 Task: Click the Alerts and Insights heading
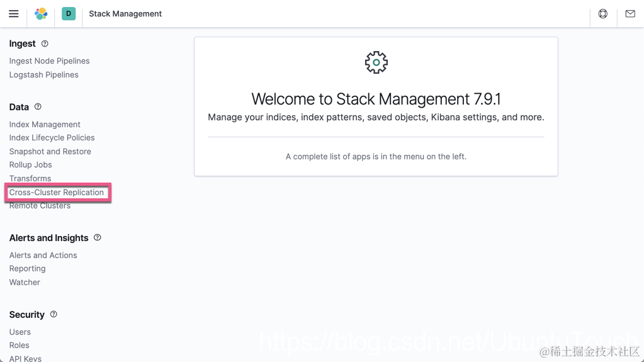49,238
